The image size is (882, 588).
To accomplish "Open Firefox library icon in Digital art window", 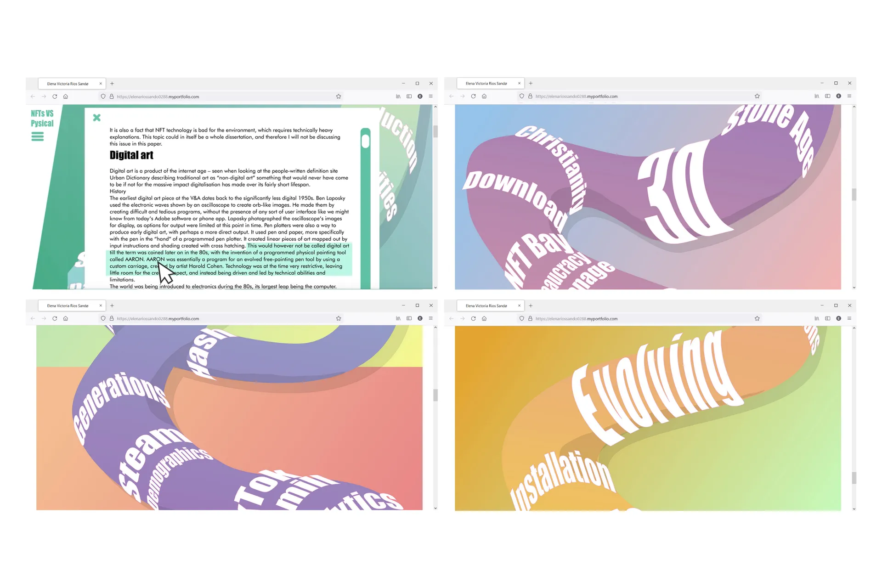I will tap(398, 96).
